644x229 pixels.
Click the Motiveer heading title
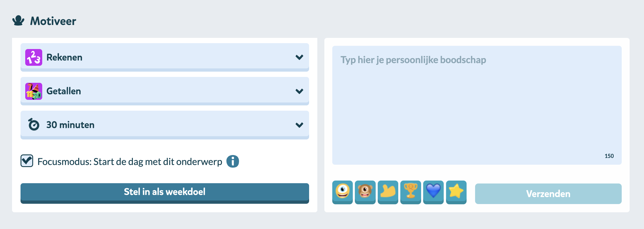[53, 21]
